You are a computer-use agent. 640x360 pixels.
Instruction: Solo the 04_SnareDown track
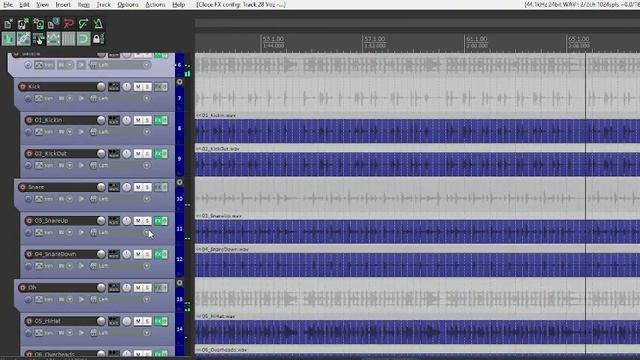pyautogui.click(x=147, y=254)
